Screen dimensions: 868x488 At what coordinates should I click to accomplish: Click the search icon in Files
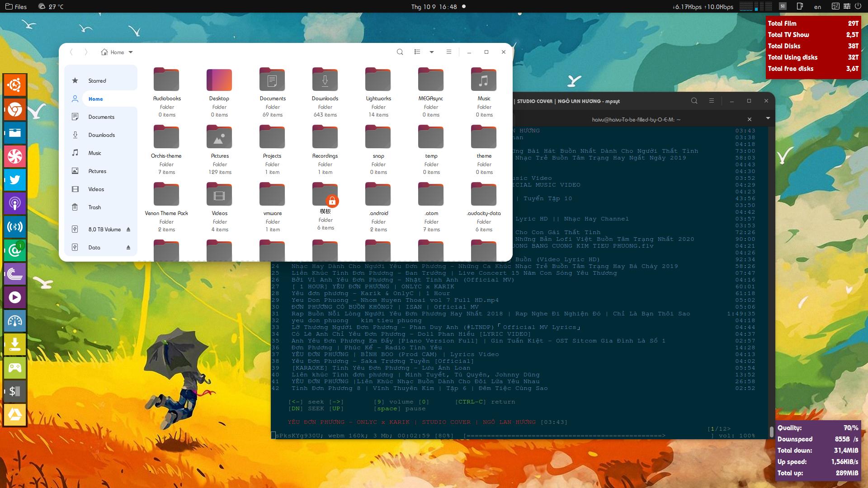point(400,52)
